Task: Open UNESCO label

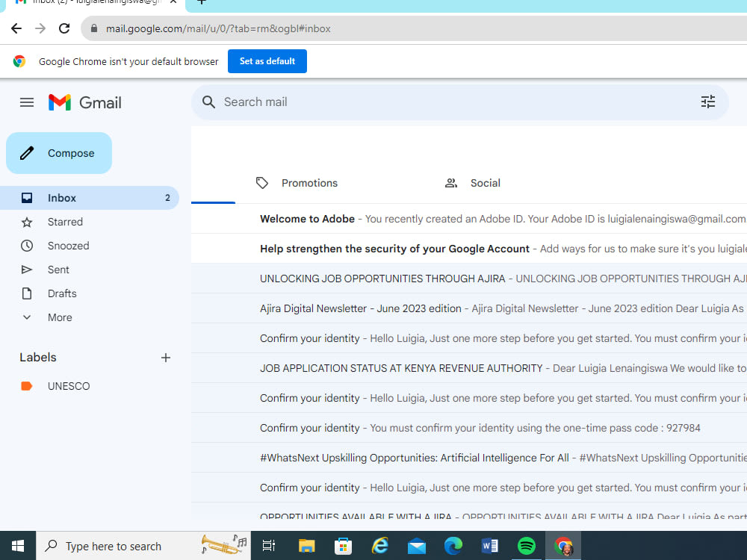Action: click(90, 386)
